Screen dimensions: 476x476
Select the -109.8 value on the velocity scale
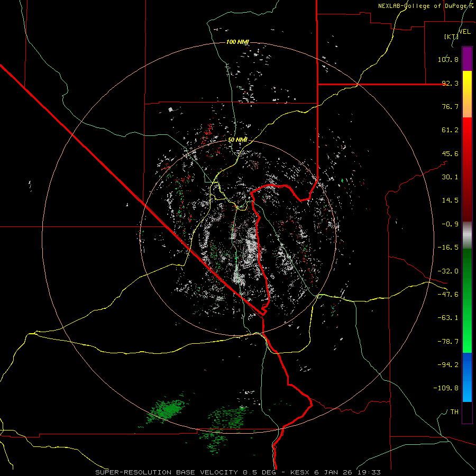(x=446, y=388)
